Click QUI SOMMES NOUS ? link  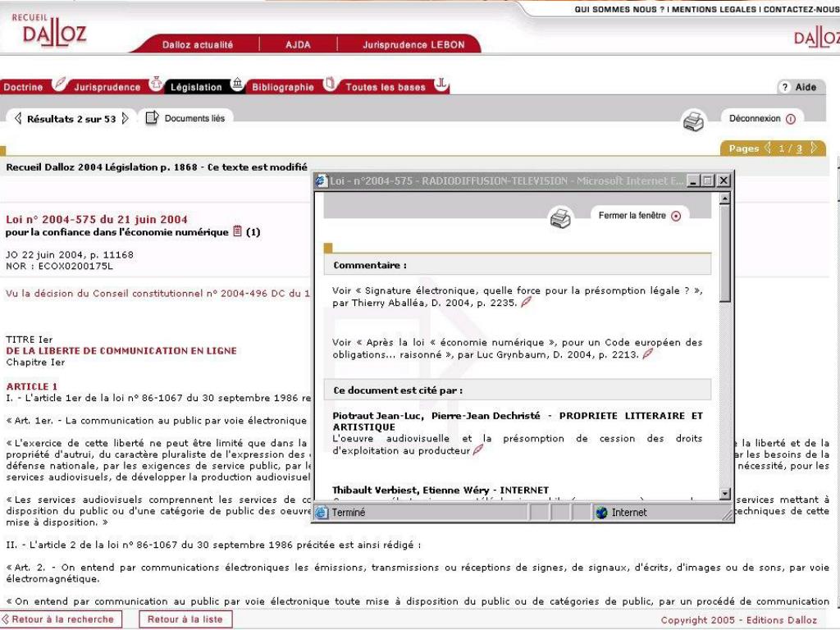point(619,9)
